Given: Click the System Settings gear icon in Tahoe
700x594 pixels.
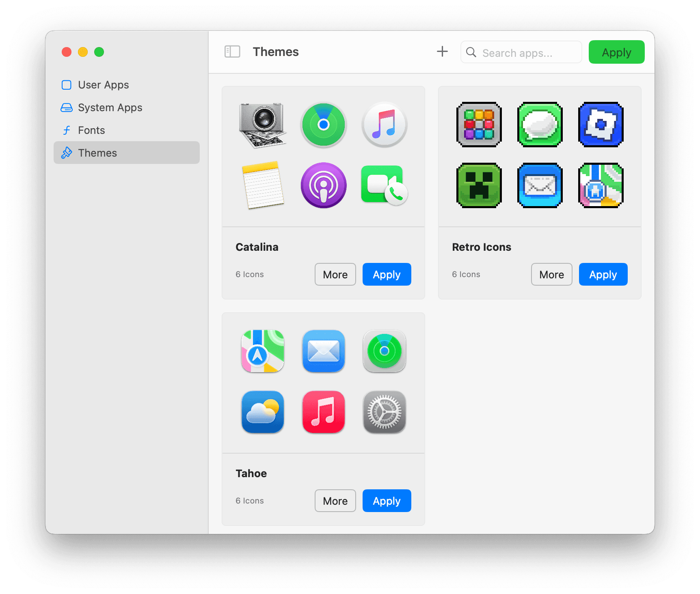Looking at the screenshot, I should [x=385, y=412].
